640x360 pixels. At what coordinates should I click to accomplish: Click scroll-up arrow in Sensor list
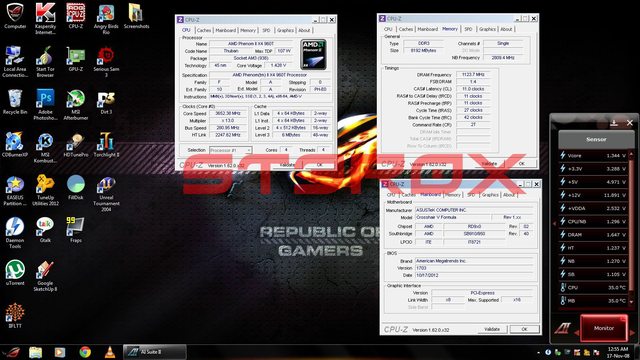(632, 153)
